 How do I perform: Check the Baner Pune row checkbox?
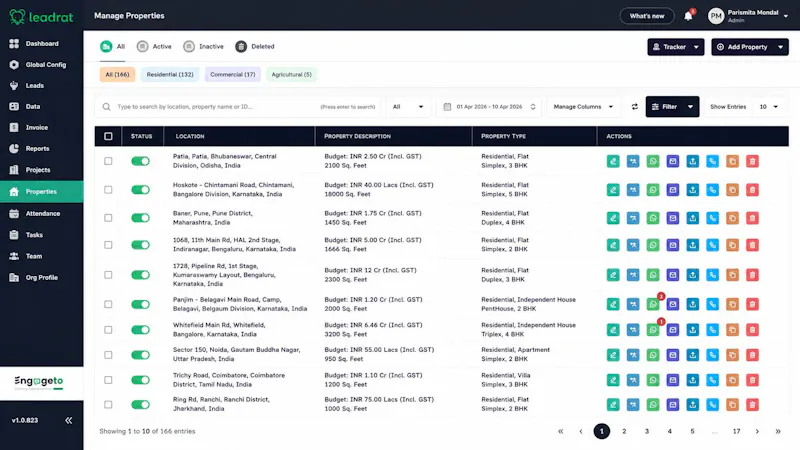tap(108, 218)
